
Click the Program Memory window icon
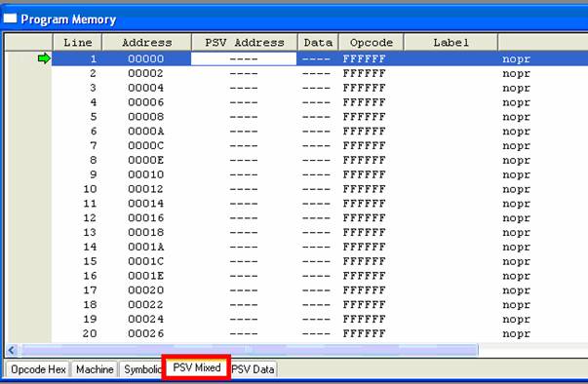(x=10, y=19)
